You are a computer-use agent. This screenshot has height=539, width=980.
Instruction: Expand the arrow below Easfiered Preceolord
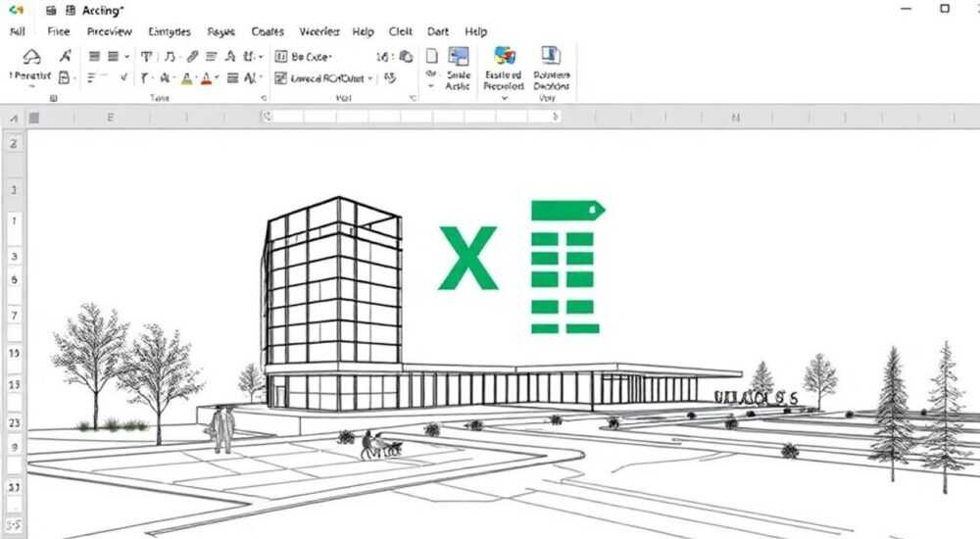pyautogui.click(x=504, y=98)
